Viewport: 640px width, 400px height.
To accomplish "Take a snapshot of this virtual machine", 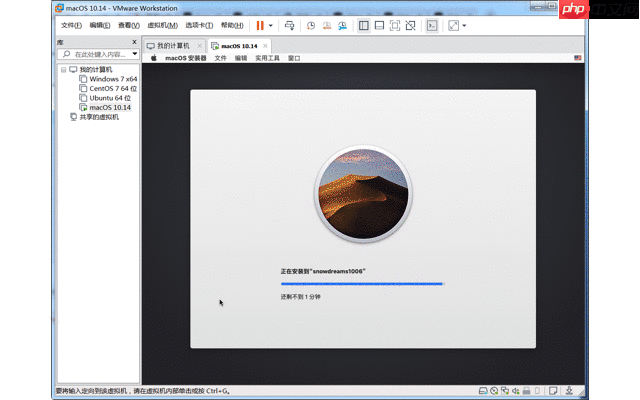I will [x=311, y=26].
